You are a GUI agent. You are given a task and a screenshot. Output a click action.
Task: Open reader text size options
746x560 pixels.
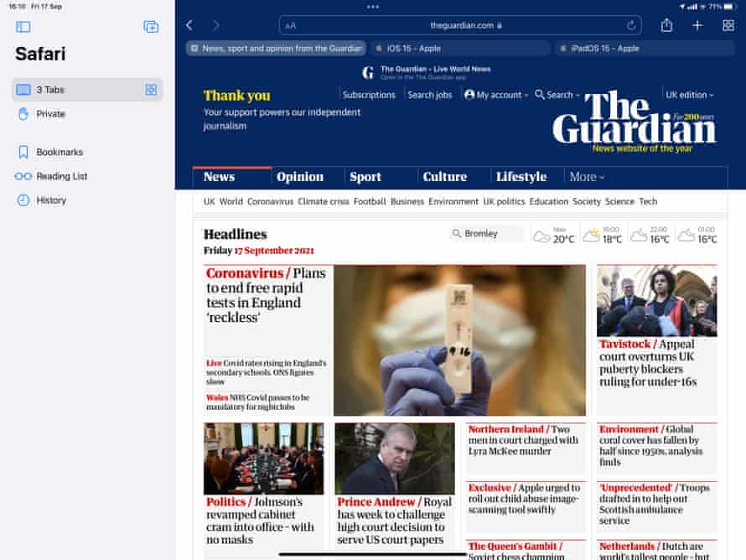click(291, 26)
